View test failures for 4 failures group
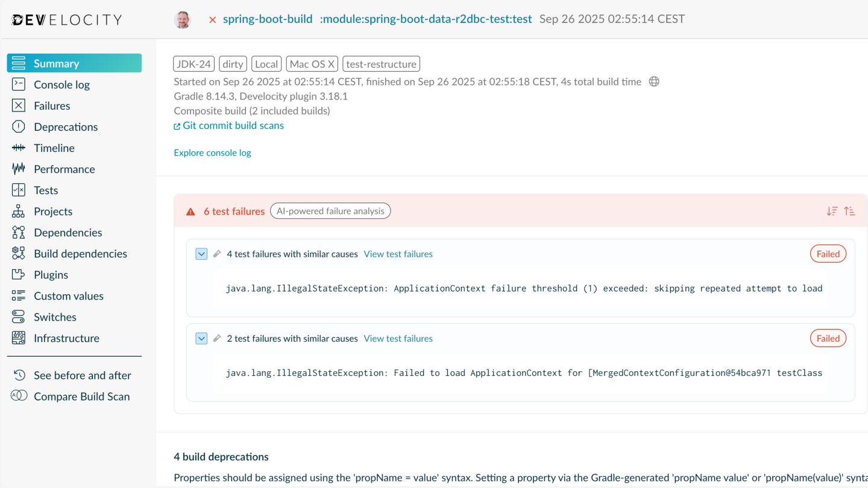This screenshot has width=868, height=488. pyautogui.click(x=398, y=254)
